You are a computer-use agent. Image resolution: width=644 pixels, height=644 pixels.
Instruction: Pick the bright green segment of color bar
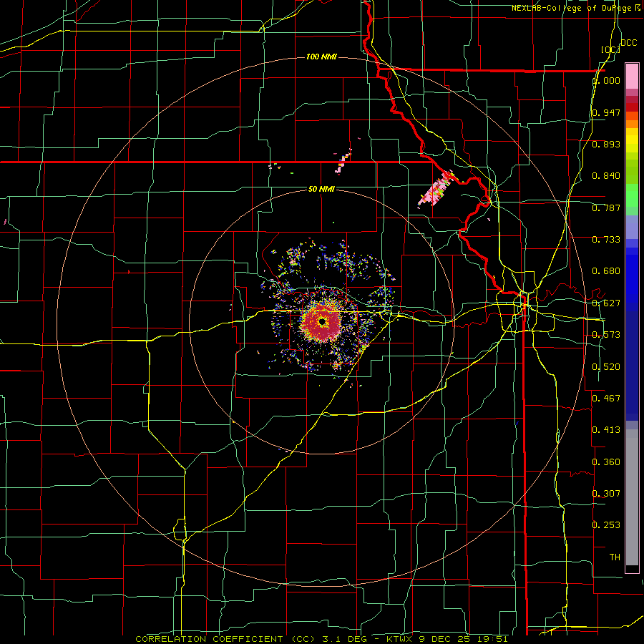(632, 195)
